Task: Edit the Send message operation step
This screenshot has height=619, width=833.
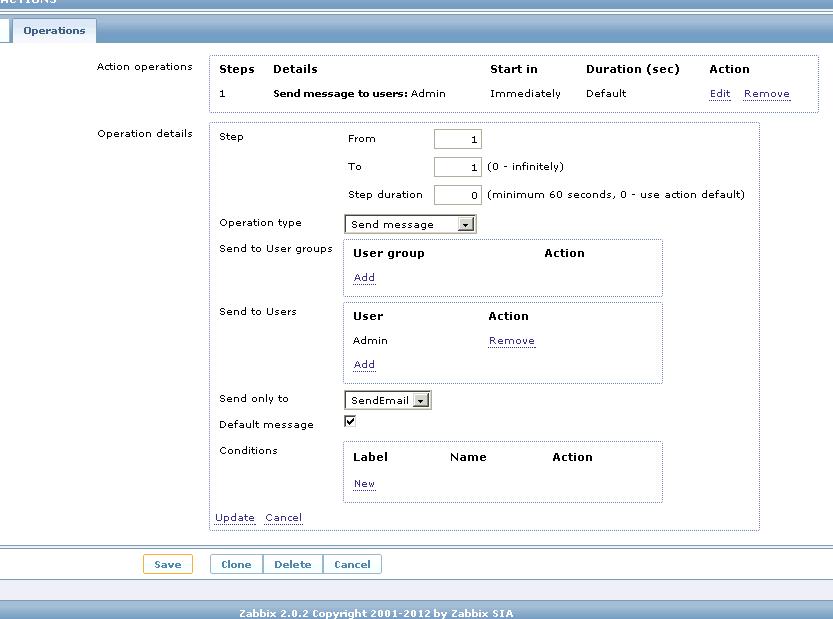Action: coord(720,94)
